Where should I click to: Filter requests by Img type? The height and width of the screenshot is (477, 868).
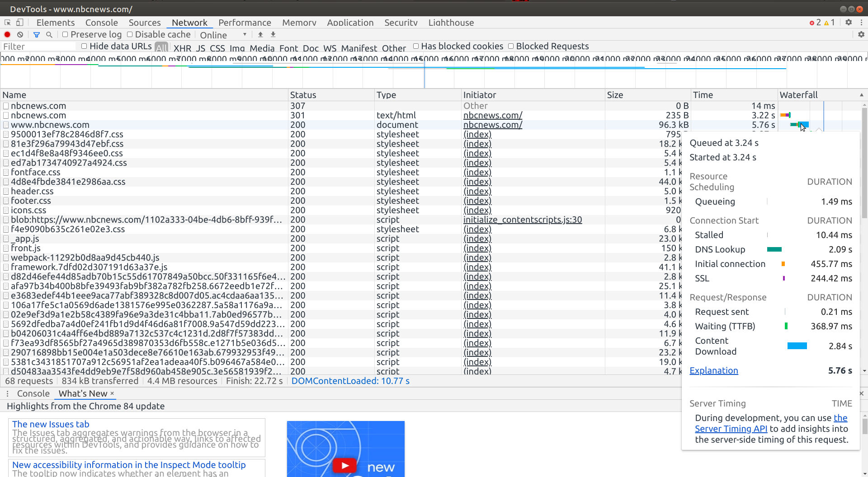coord(237,48)
